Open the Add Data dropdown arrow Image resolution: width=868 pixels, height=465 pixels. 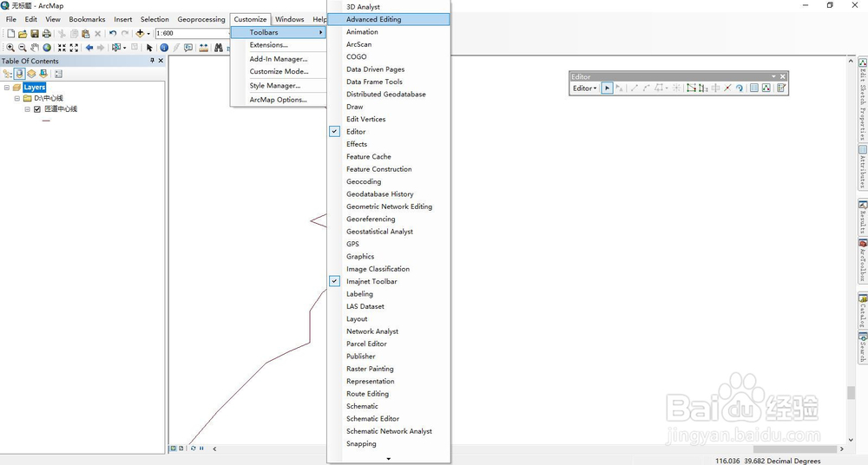coord(148,34)
